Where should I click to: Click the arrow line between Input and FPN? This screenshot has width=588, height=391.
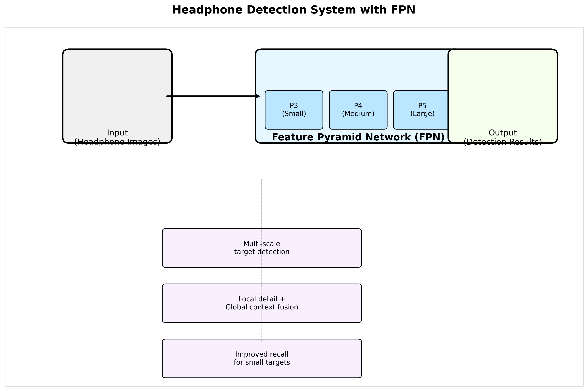pos(212,96)
